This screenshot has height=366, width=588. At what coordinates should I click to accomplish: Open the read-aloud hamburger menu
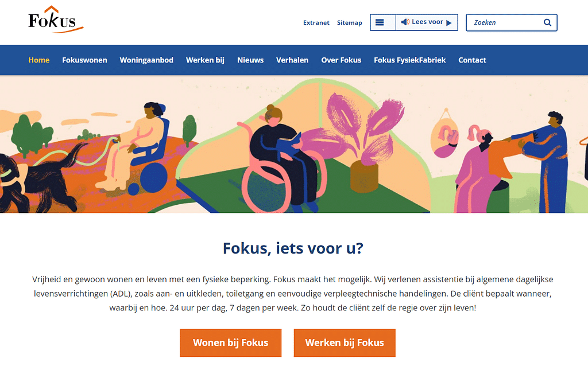(x=380, y=22)
